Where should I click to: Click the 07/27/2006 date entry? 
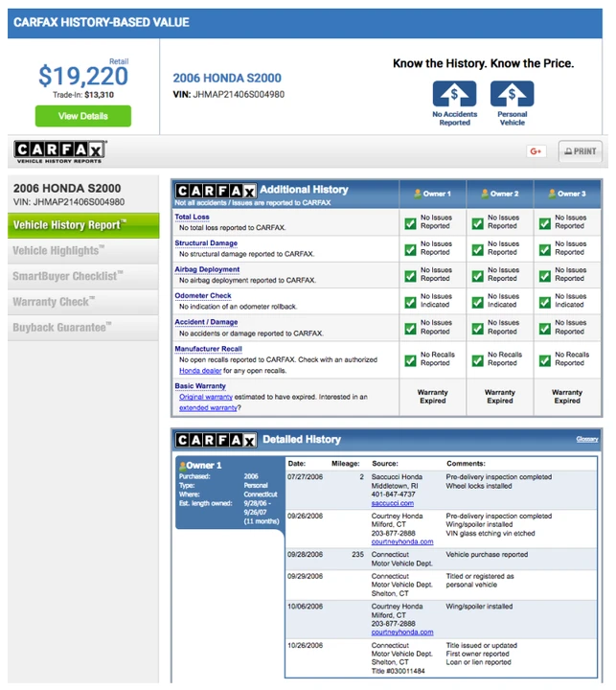305,477
